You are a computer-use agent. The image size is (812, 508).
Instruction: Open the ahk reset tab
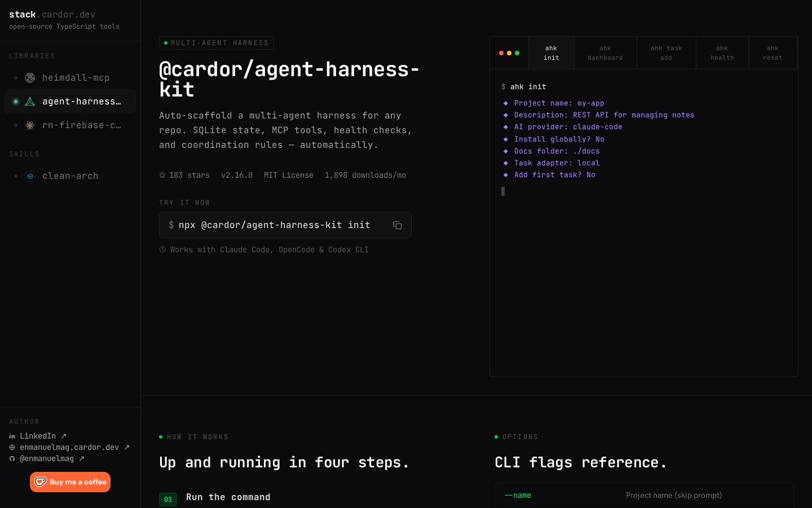point(773,53)
